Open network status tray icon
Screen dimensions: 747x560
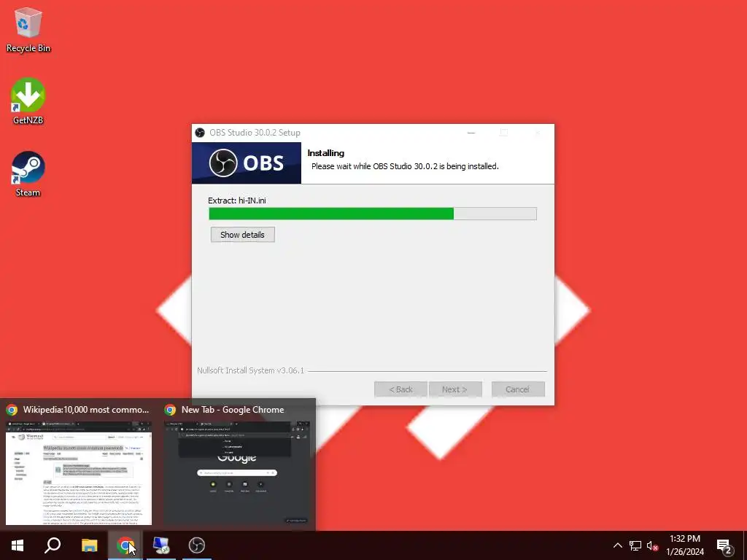click(x=635, y=545)
